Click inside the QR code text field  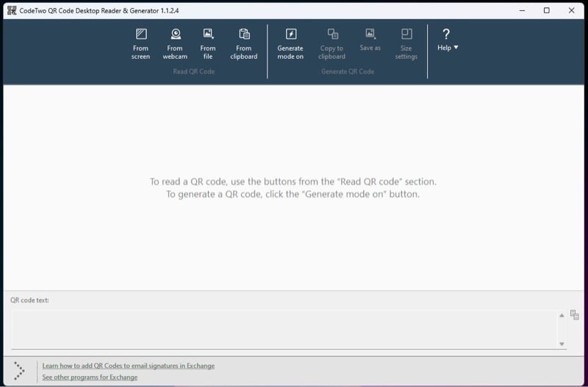click(x=284, y=329)
